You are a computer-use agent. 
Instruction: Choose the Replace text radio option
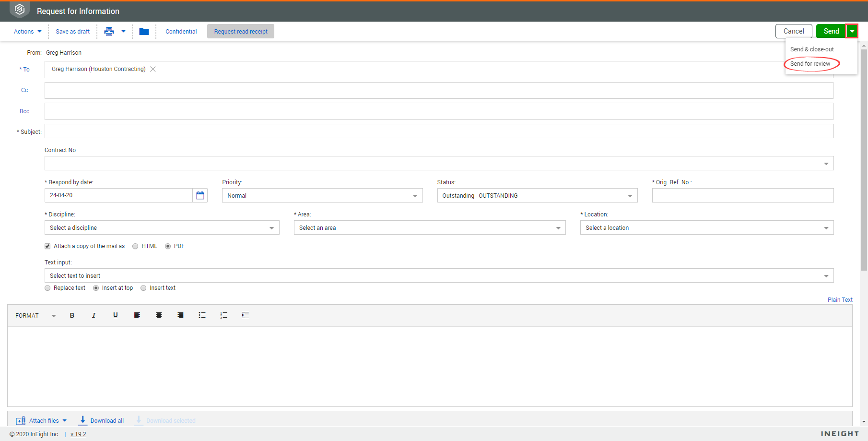pos(47,288)
